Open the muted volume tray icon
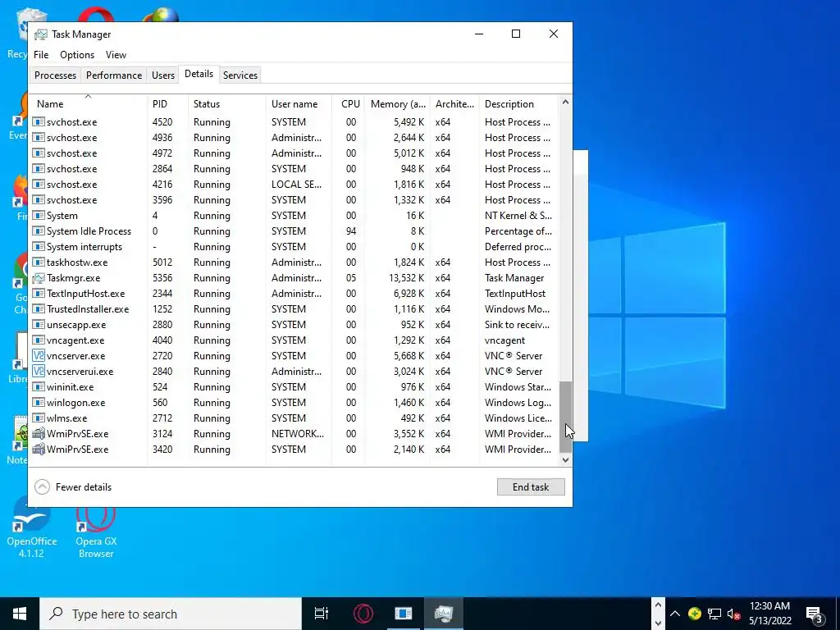Viewport: 840px width, 630px height. [x=734, y=614]
